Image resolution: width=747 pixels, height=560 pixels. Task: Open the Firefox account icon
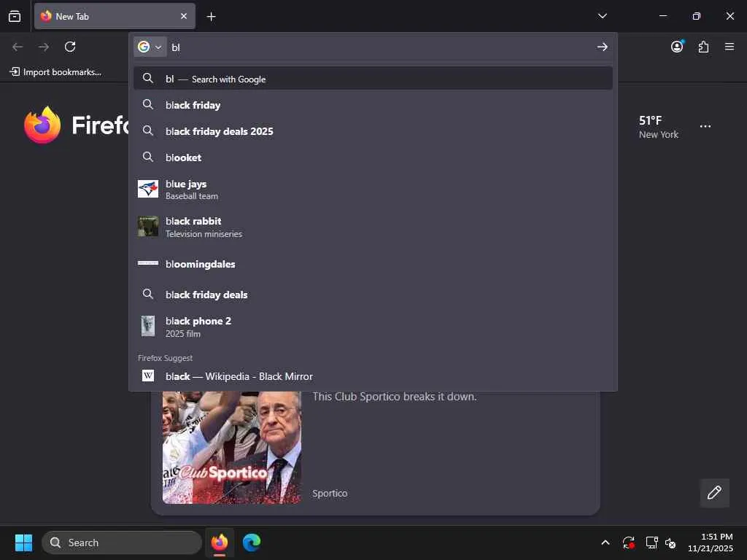coord(677,46)
